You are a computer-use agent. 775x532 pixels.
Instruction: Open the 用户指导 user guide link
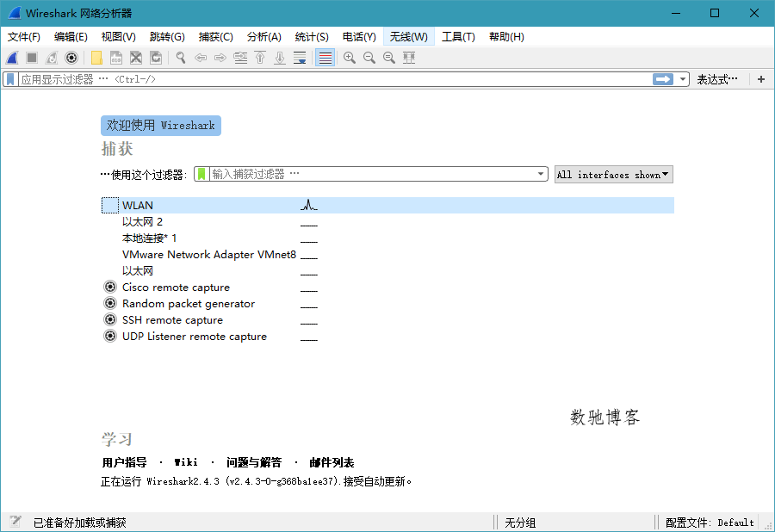pyautogui.click(x=124, y=462)
